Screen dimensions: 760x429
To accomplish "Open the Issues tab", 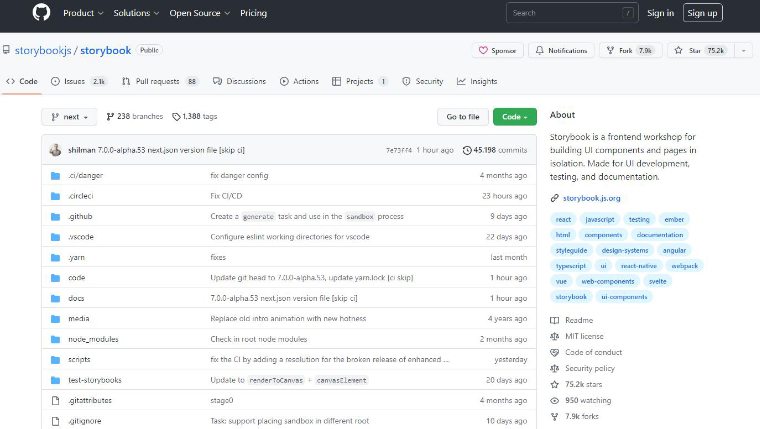I will click(x=78, y=81).
